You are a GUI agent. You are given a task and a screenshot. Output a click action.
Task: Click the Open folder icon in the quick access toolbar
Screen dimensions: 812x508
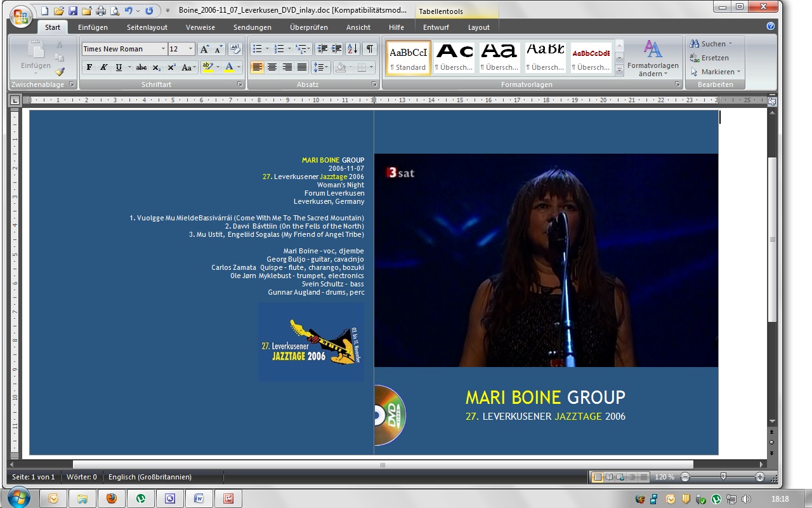[59, 11]
